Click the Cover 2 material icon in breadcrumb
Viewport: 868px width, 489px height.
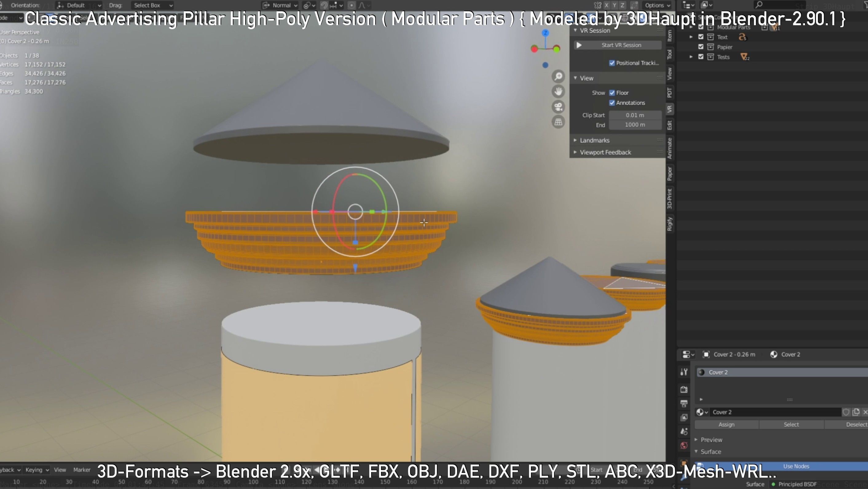[774, 354]
